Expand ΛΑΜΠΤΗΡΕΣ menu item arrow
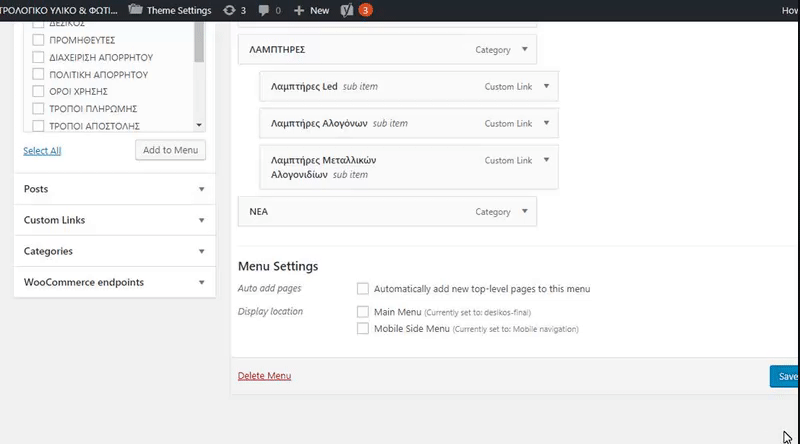 tap(526, 49)
